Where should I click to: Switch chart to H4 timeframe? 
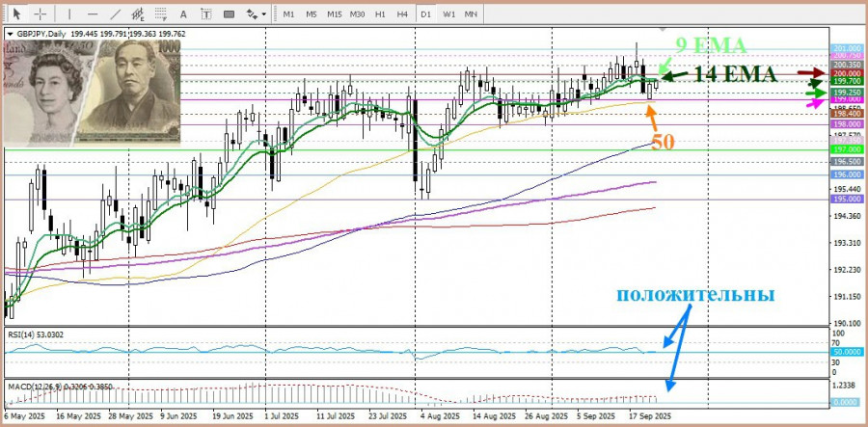(x=402, y=14)
